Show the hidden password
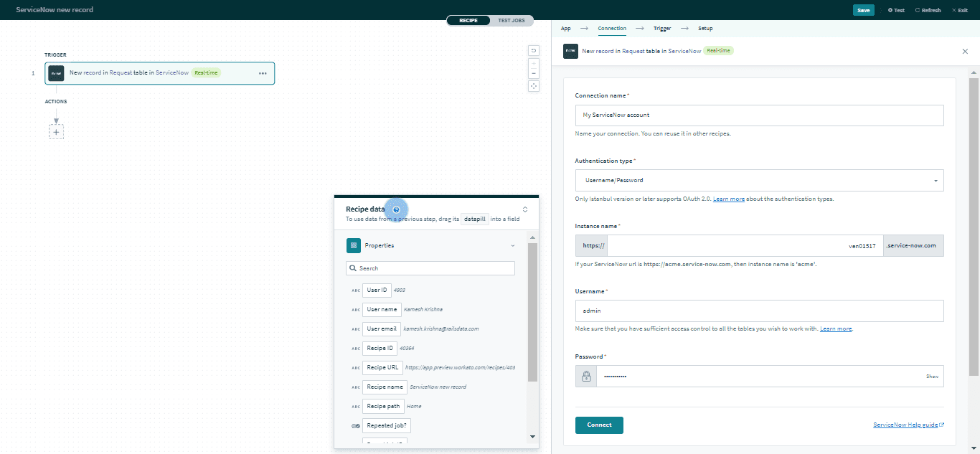980x454 pixels. (x=931, y=377)
